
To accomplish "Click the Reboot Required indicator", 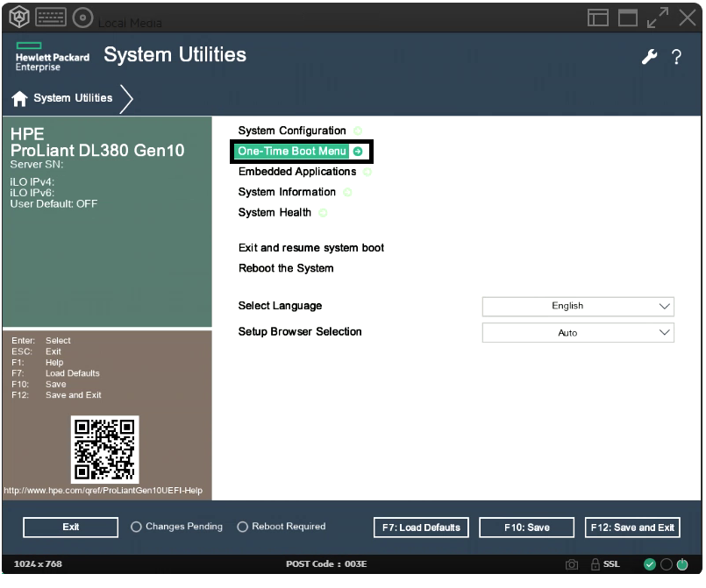I will coord(243,527).
